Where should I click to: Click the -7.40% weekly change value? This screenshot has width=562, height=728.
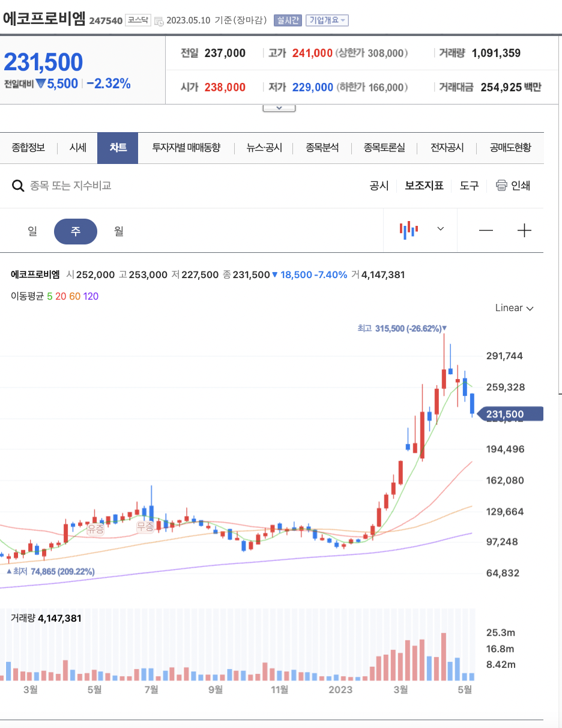[x=331, y=275]
